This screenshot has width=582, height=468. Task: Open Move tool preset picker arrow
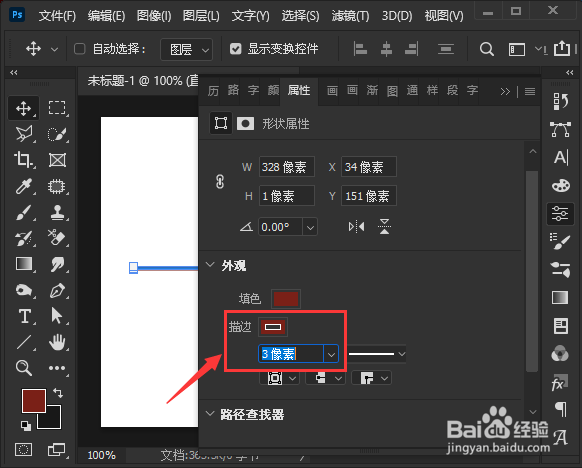tap(54, 49)
